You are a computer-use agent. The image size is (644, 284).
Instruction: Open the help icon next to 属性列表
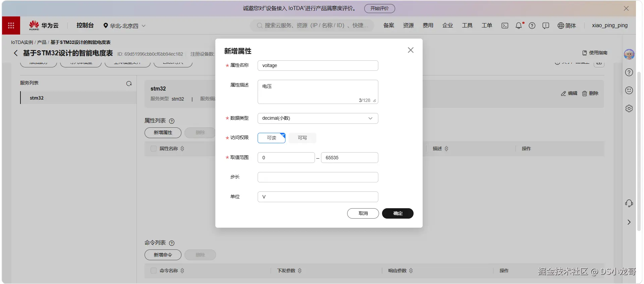point(172,121)
